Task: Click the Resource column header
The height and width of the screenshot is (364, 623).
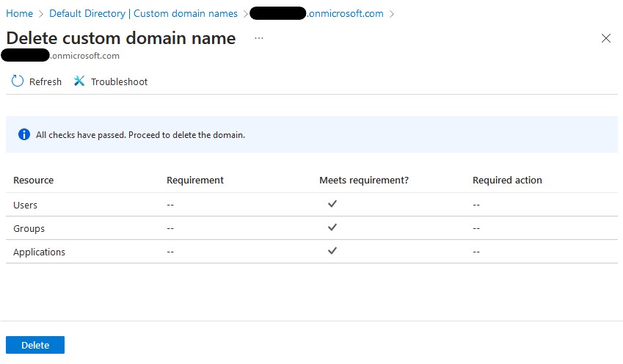Action: [34, 180]
